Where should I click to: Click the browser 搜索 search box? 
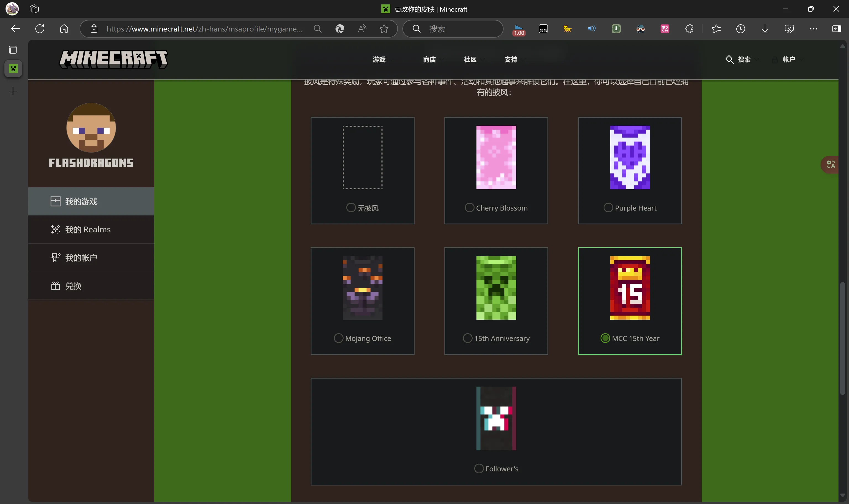pyautogui.click(x=453, y=29)
